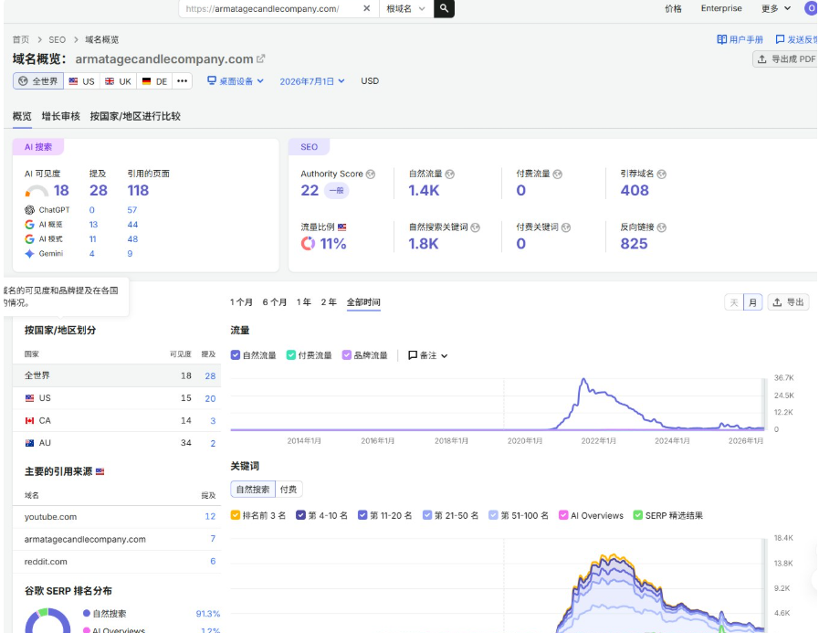Open the user manual book icon link
Screen dimensions: 840x633
point(721,39)
